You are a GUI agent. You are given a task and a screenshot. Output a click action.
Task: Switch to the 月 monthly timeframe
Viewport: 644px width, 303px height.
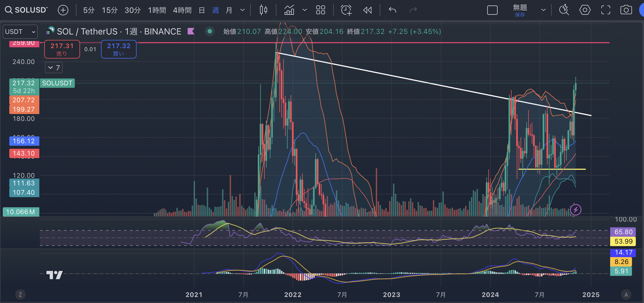click(229, 10)
